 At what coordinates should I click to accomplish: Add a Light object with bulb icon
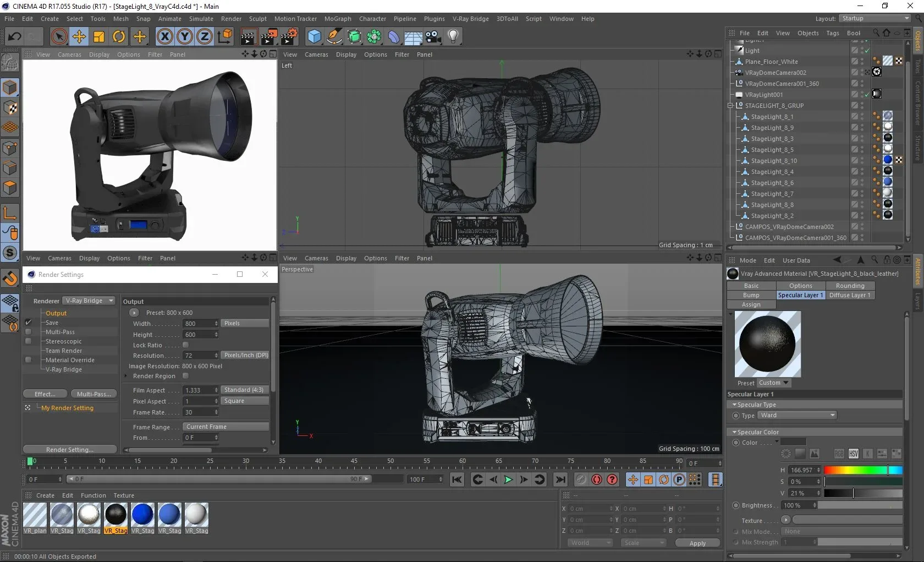tap(453, 37)
